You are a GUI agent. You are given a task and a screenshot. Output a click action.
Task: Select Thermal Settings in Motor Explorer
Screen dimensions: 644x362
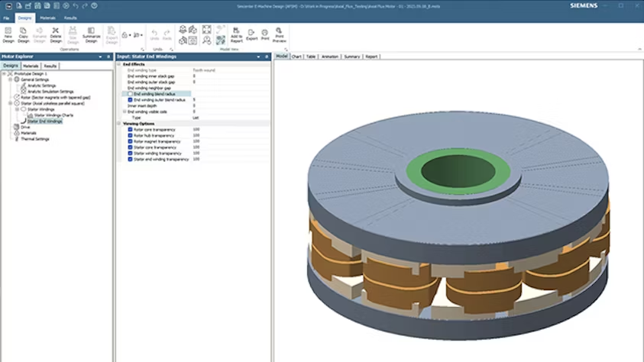(35, 139)
